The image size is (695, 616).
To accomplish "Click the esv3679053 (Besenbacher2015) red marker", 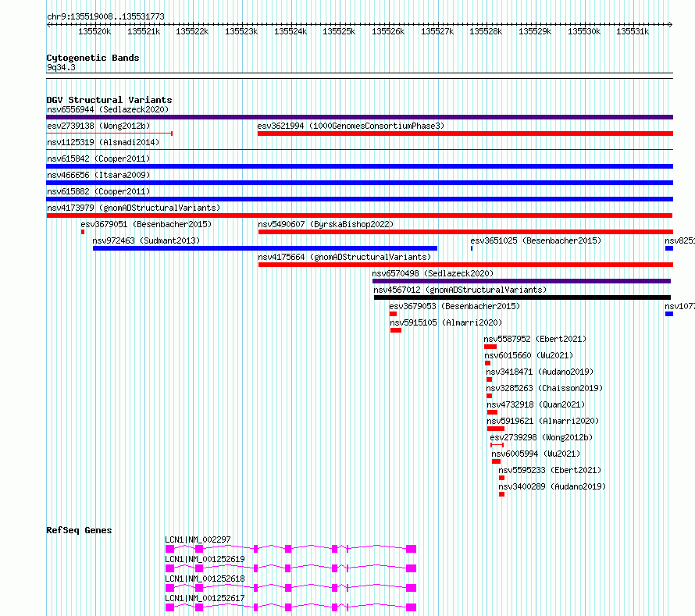I will [393, 314].
